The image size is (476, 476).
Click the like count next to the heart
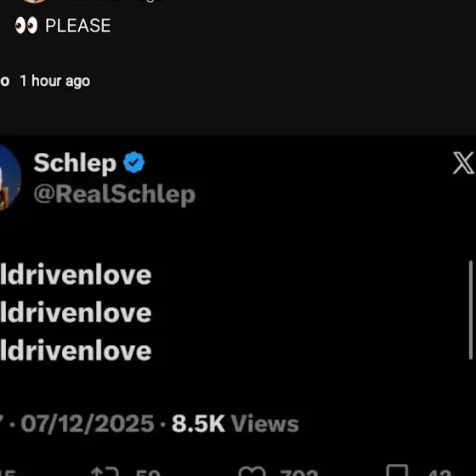(298, 473)
